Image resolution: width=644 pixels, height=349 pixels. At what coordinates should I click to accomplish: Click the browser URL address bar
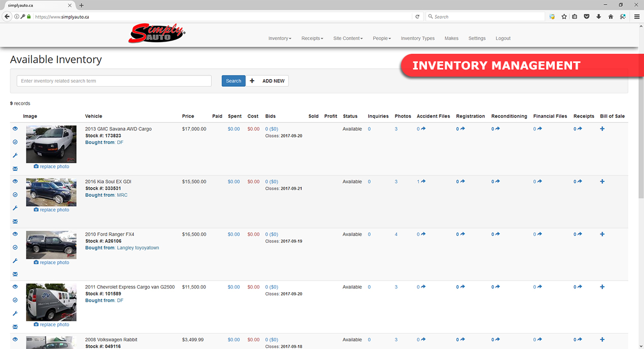223,17
